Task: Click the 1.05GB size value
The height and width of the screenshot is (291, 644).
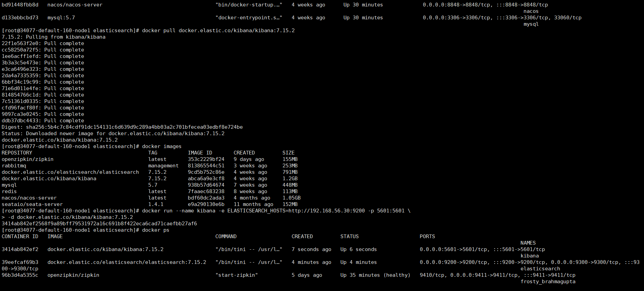Action: (x=292, y=198)
